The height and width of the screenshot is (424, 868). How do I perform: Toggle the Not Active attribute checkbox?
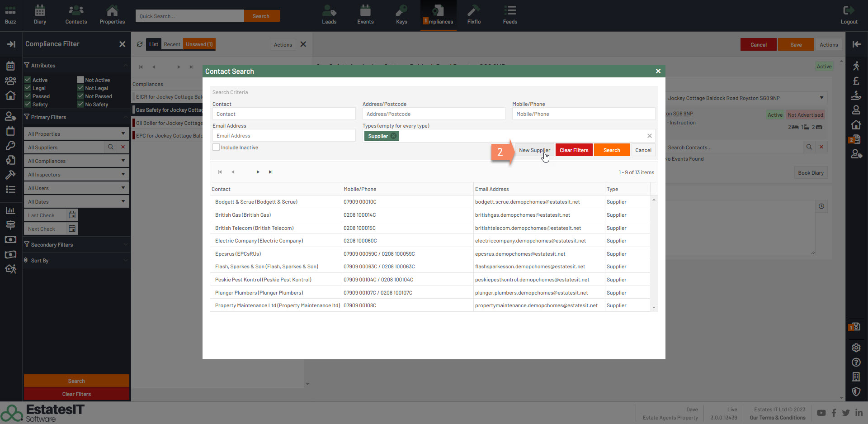[x=80, y=80]
